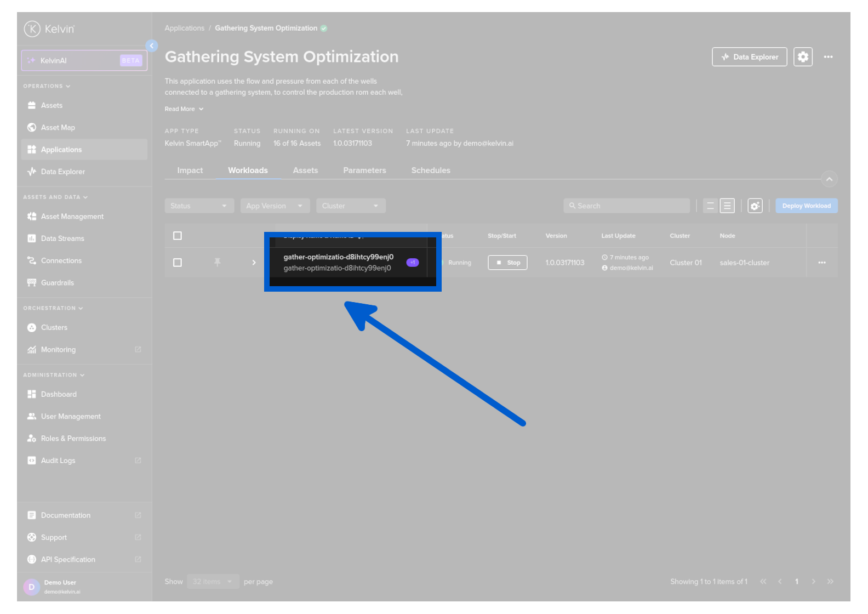The image size is (868, 614).
Task: Open the Status filter dropdown
Action: pyautogui.click(x=199, y=206)
